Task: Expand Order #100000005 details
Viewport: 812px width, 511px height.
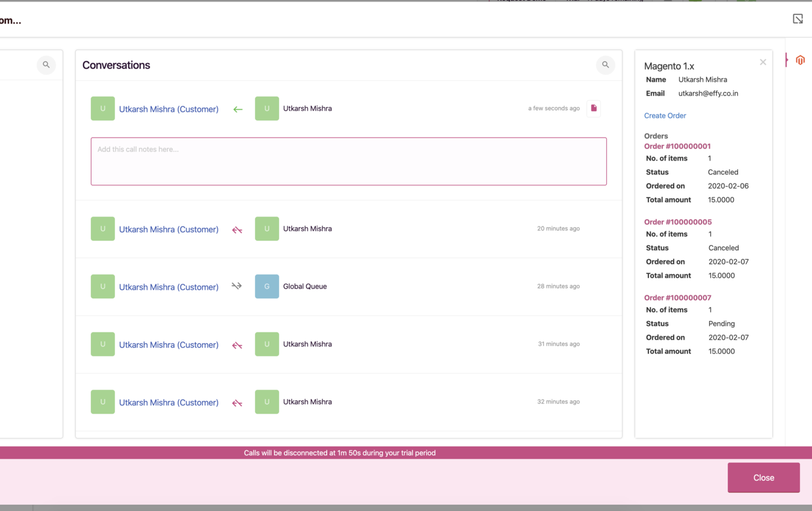Action: point(678,222)
